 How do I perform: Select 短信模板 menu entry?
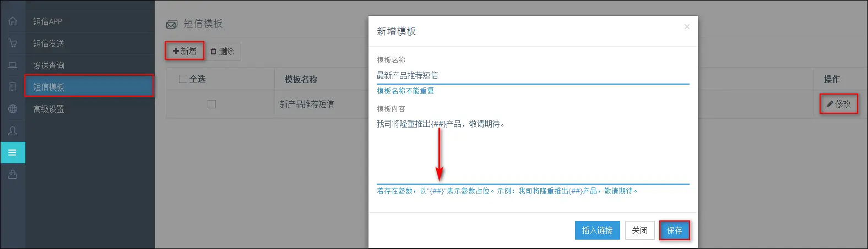pyautogui.click(x=48, y=87)
